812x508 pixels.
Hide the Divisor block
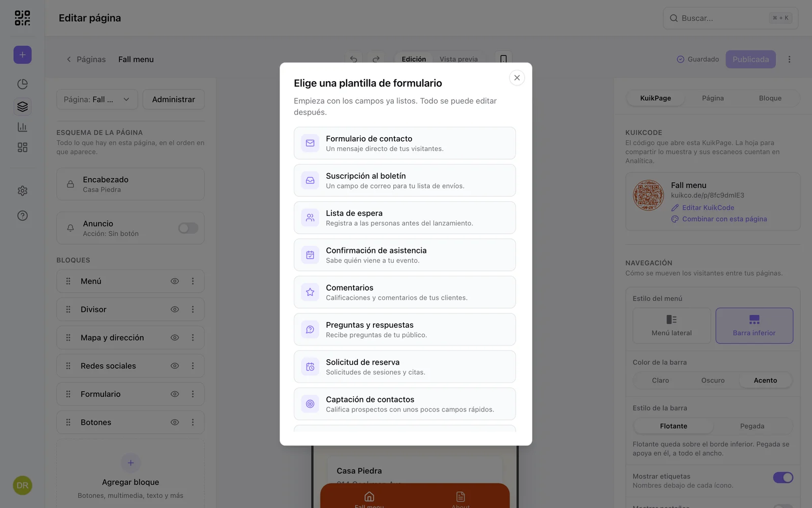click(x=175, y=309)
